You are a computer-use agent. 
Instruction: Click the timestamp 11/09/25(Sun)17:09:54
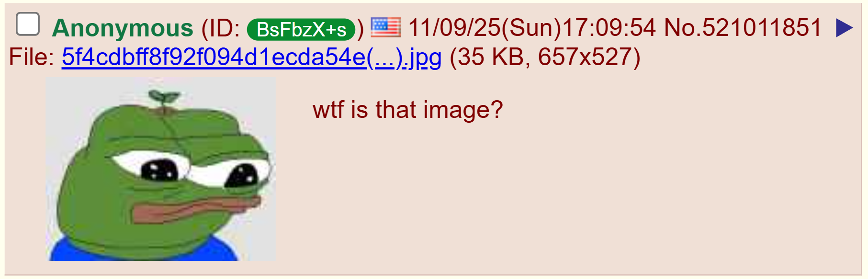click(532, 28)
